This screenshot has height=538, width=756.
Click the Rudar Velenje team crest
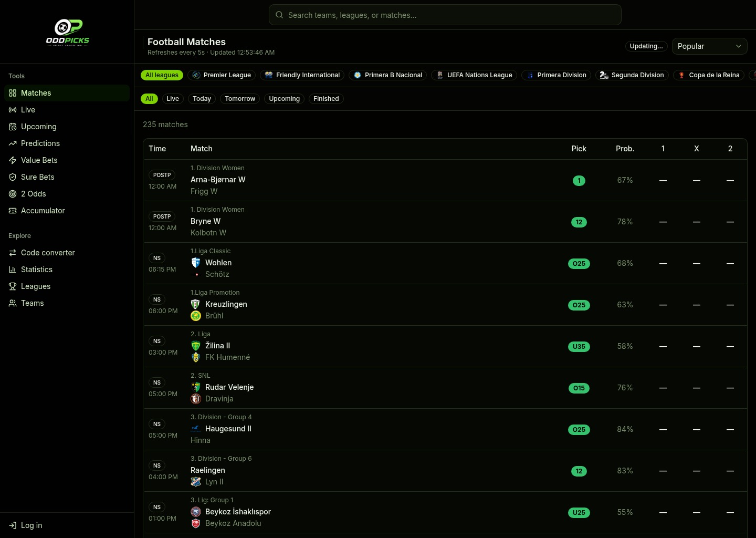(196, 387)
